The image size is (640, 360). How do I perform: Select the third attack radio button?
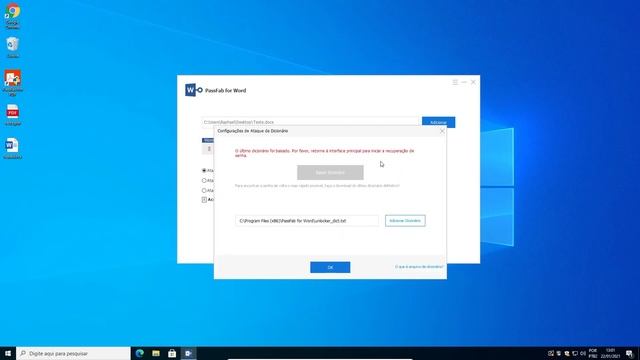tap(204, 190)
